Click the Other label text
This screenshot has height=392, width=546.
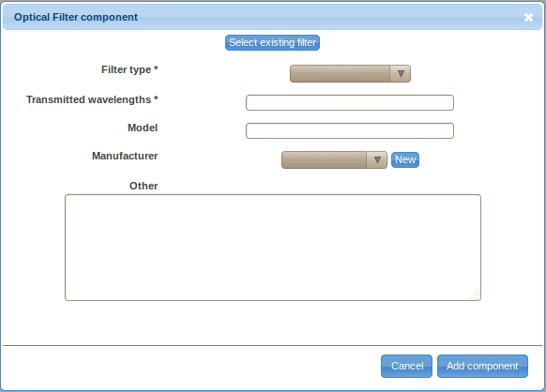[144, 186]
